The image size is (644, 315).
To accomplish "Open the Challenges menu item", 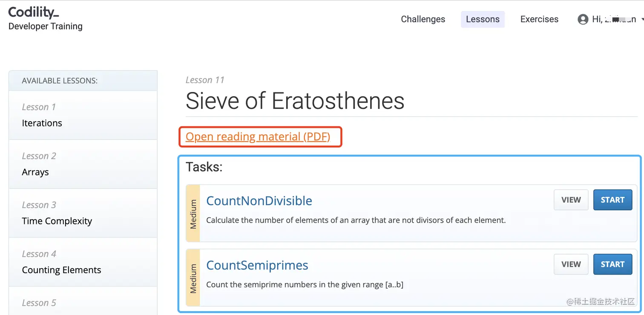I will [423, 20].
